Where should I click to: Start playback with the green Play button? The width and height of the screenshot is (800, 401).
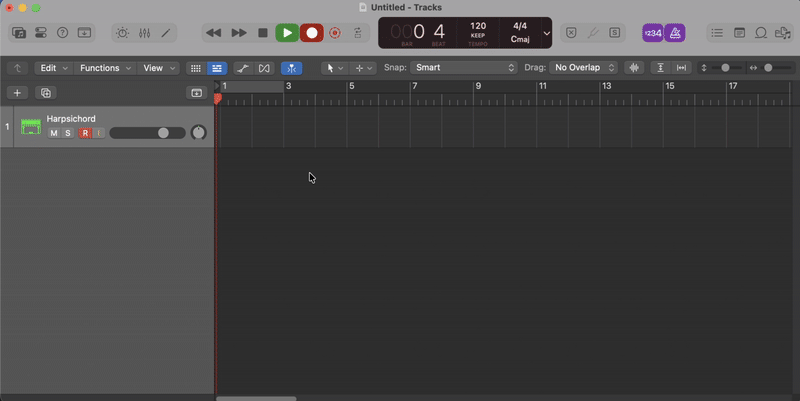point(287,33)
